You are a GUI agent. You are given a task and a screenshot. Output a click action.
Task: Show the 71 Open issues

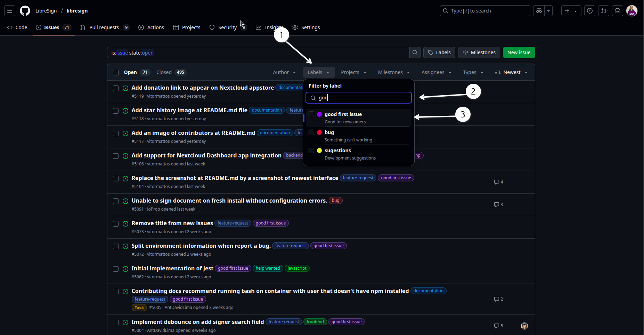pyautogui.click(x=137, y=72)
